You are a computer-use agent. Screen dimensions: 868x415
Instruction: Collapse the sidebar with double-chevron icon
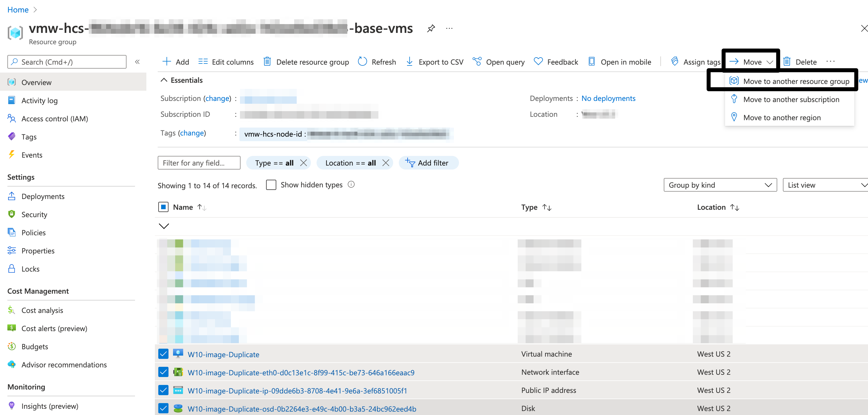pyautogui.click(x=137, y=62)
